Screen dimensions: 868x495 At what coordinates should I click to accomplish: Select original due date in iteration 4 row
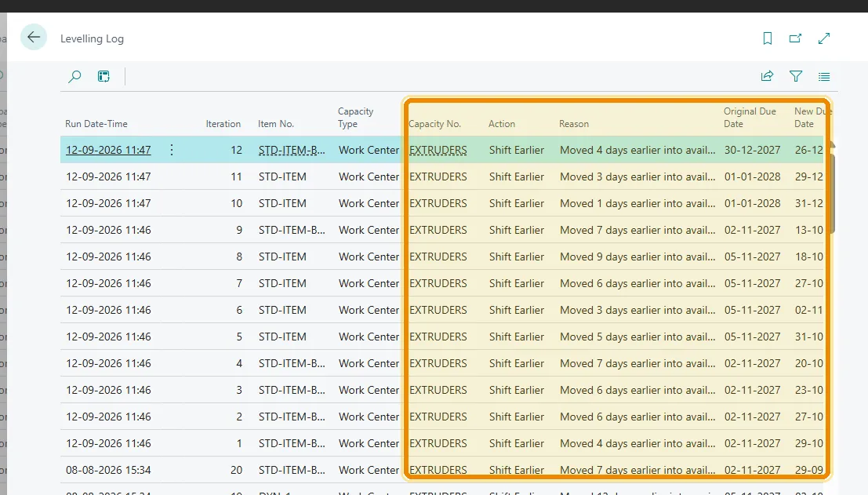click(752, 364)
